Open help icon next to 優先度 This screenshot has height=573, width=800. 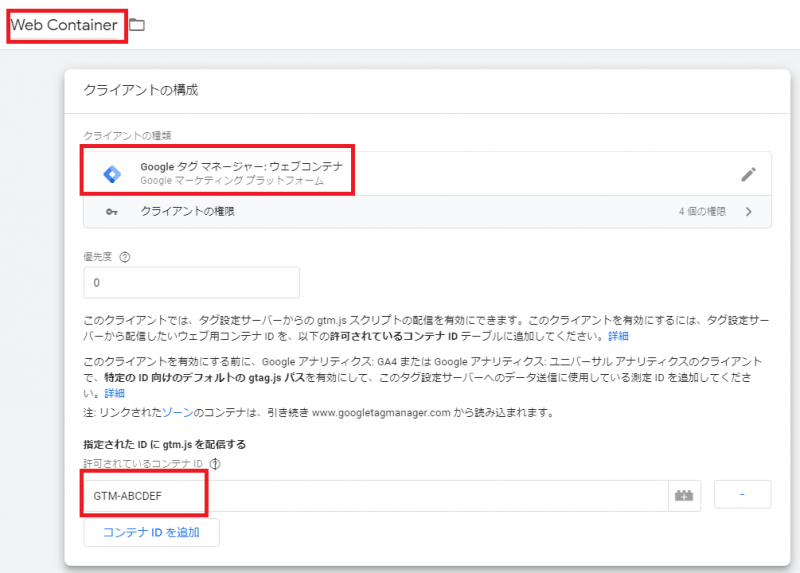124,257
